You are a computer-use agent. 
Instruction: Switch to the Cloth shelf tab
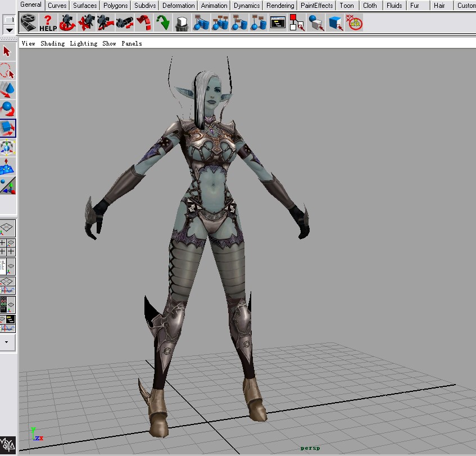[370, 6]
